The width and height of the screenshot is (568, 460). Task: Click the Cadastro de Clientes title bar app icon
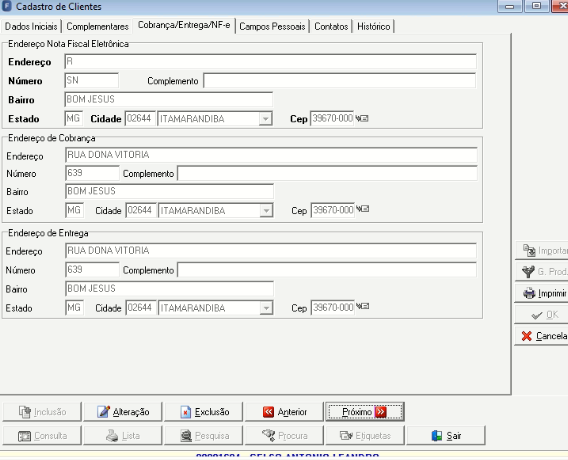coord(7,6)
